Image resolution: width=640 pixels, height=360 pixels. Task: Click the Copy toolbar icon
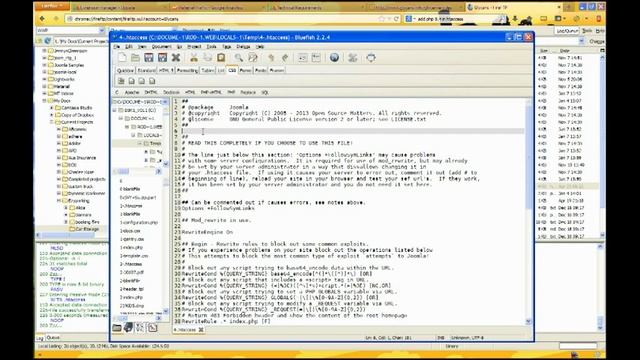click(x=207, y=58)
